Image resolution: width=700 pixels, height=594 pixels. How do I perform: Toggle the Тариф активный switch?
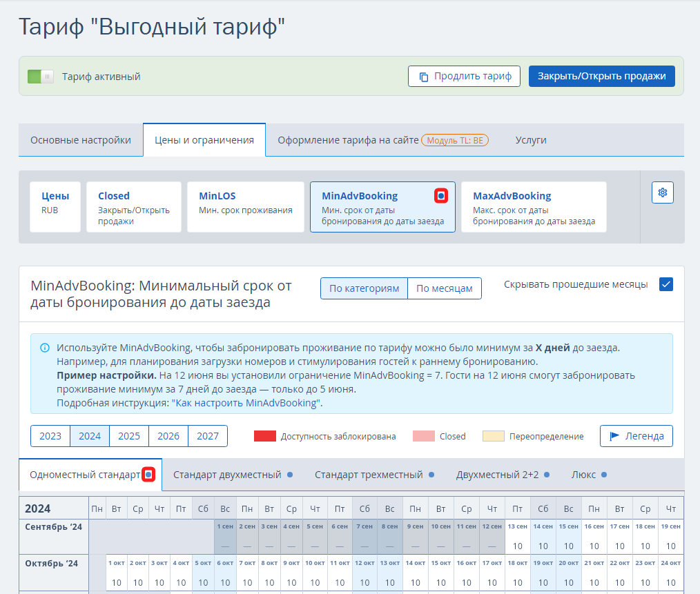(41, 77)
